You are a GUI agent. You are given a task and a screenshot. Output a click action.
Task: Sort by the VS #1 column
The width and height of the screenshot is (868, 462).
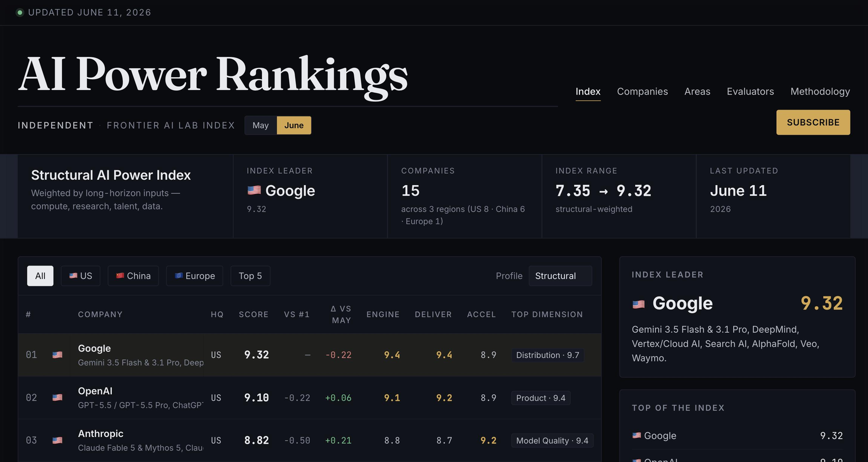297,314
